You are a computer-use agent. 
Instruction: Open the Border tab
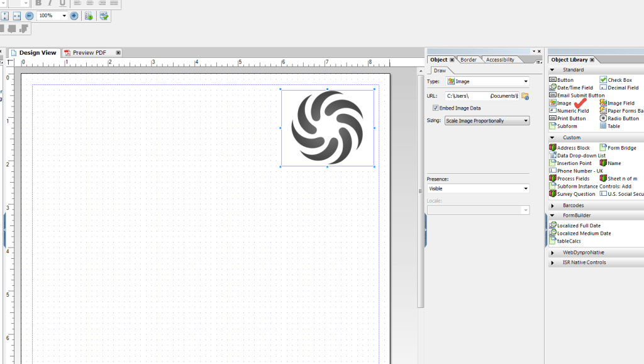click(468, 59)
